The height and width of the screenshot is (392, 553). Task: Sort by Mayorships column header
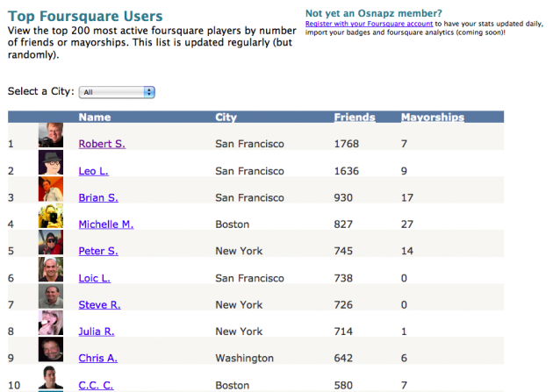pos(433,118)
